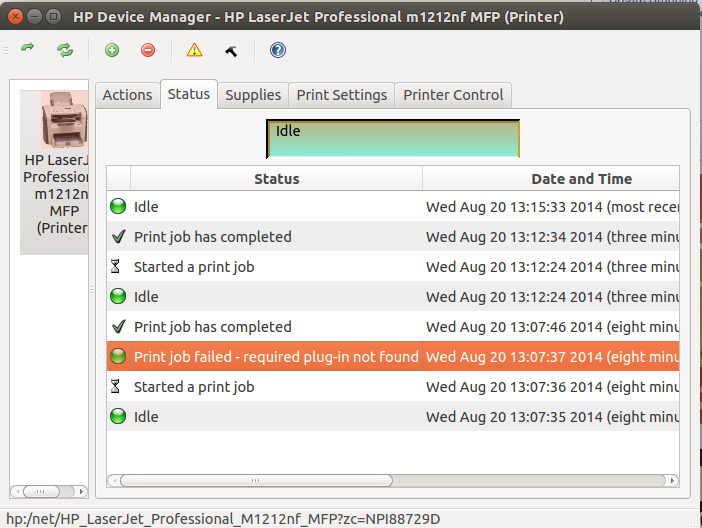
Task: Select 'Print job has completed' in the 13:07:46 row
Action: [x=213, y=327]
